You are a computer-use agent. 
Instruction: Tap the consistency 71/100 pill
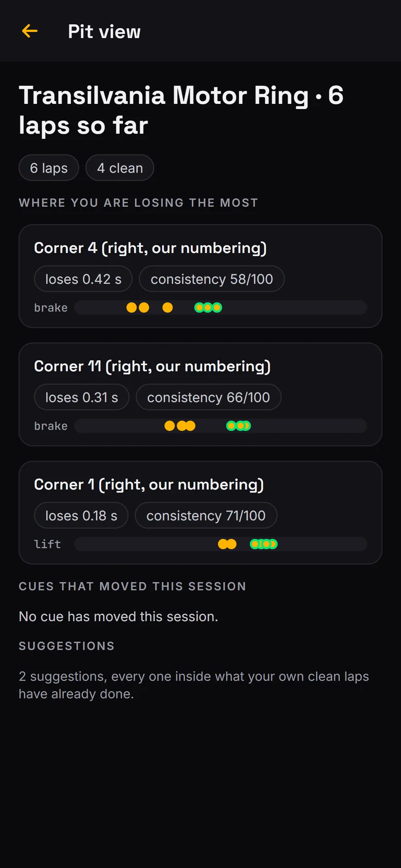point(206,515)
